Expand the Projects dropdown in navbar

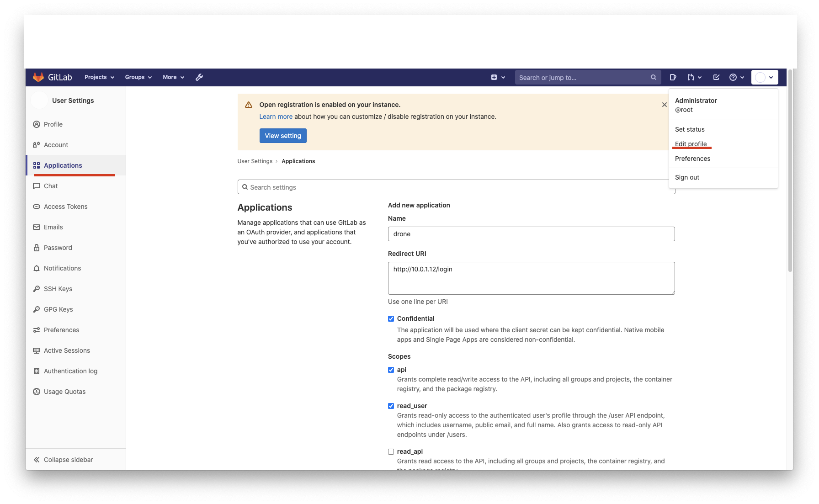click(99, 77)
